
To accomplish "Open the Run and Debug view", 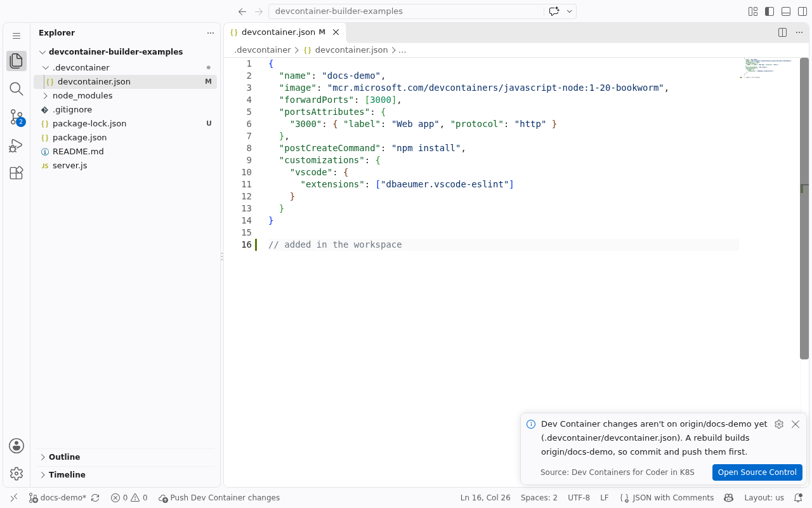I will point(16,145).
